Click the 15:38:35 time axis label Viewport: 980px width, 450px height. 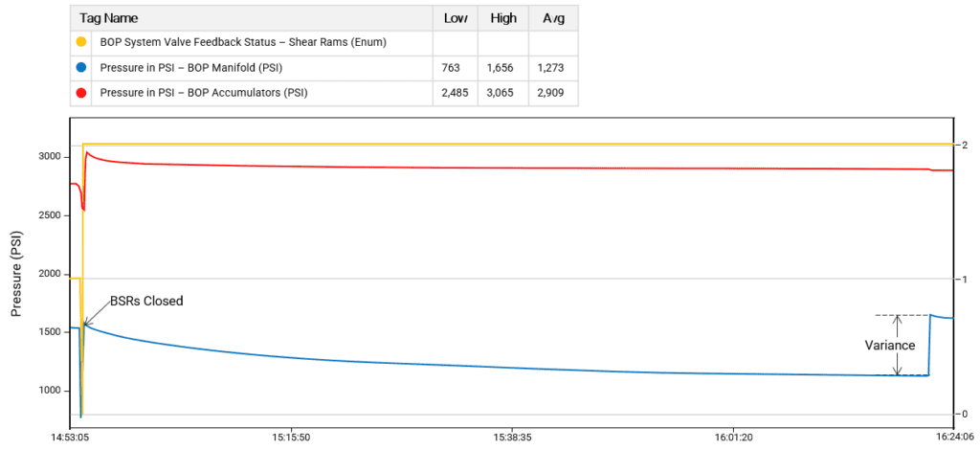click(x=512, y=436)
